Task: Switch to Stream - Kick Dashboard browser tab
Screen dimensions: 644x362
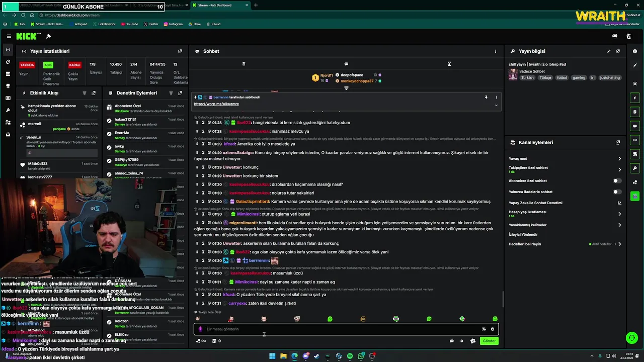Action: (x=220, y=6)
